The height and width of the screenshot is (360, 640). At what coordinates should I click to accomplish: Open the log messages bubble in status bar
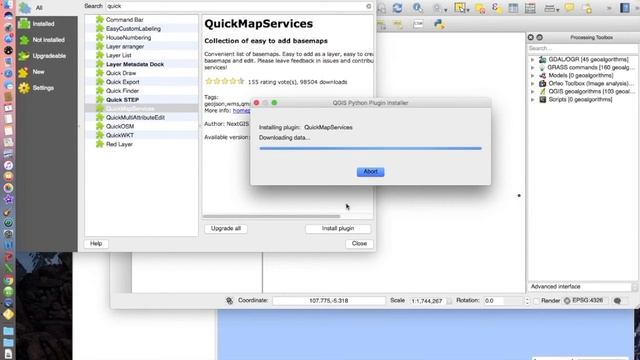tap(617, 301)
